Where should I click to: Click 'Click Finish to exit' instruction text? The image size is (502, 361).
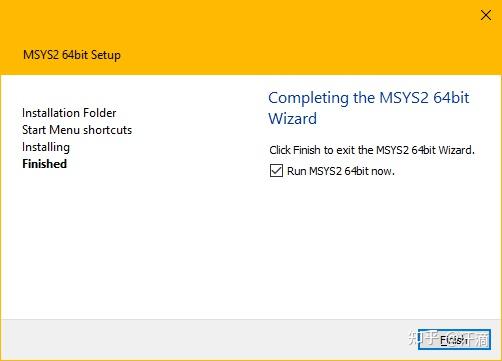click(x=372, y=150)
